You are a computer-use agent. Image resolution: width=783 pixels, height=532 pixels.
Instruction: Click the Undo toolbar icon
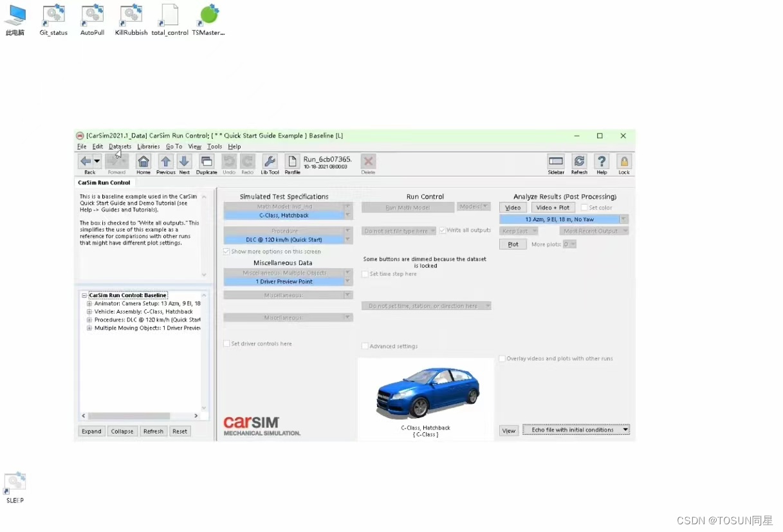[229, 161]
